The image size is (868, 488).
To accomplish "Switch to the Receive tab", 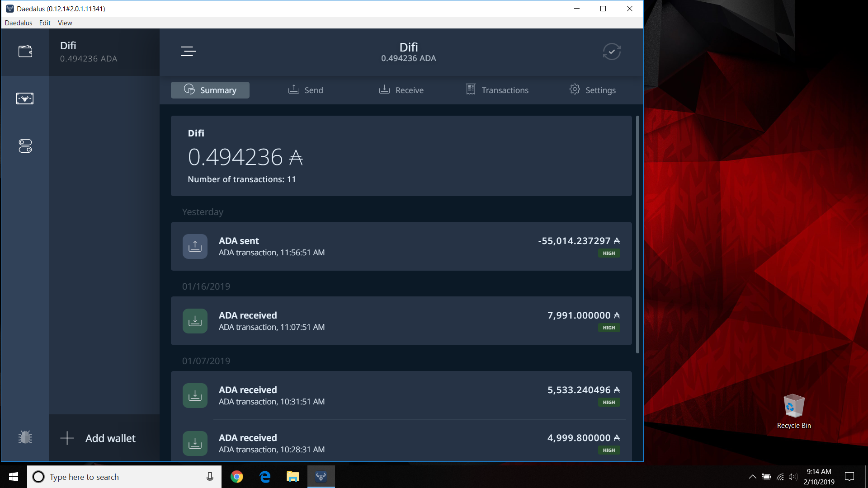I will click(x=401, y=90).
